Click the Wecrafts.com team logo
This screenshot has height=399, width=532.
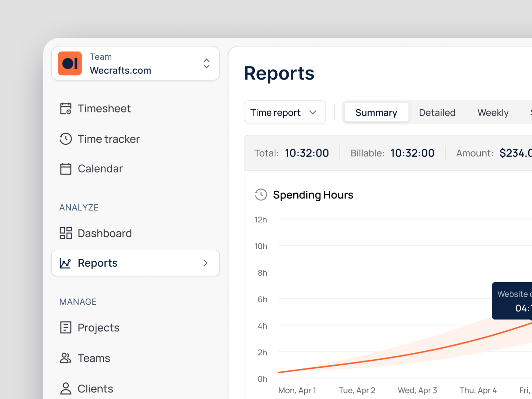pyautogui.click(x=70, y=63)
